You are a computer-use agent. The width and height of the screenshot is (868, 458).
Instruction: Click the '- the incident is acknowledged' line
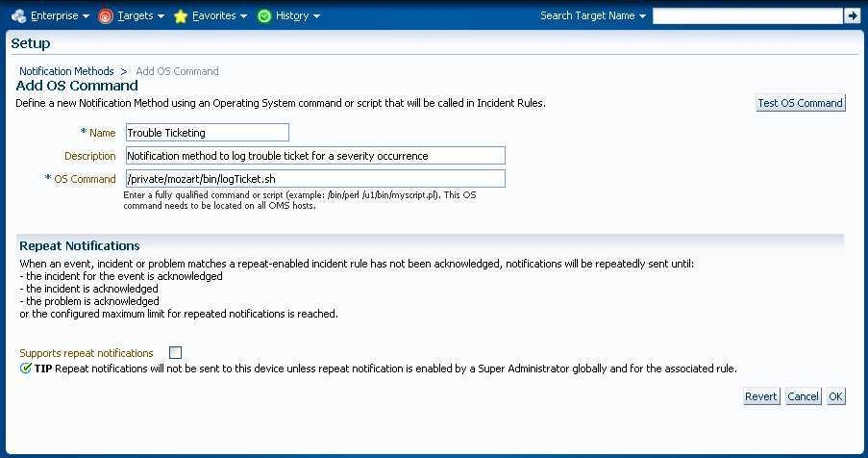(88, 289)
